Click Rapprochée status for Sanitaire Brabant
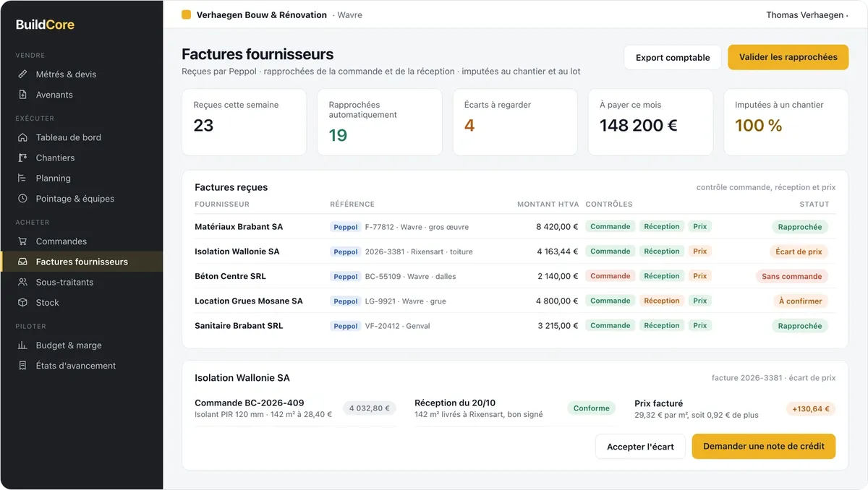 point(800,326)
